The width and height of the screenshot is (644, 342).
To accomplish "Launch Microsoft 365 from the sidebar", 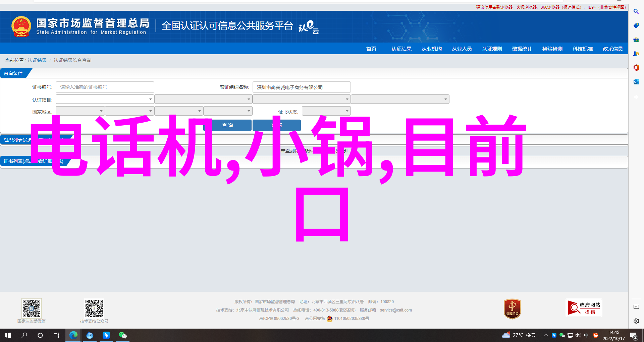I will tap(636, 68).
